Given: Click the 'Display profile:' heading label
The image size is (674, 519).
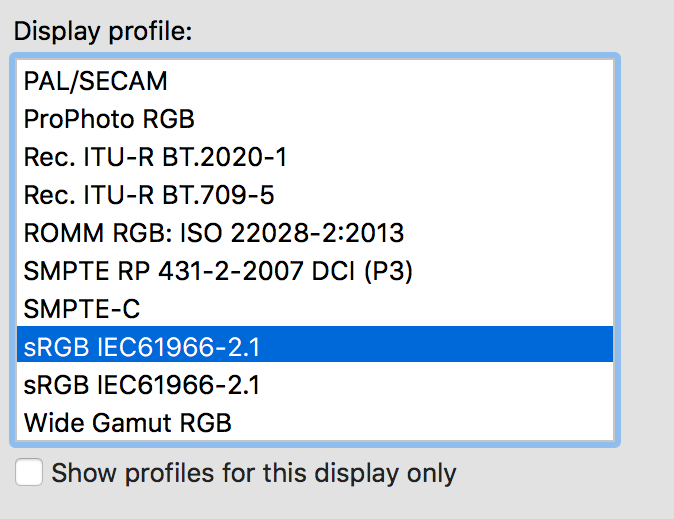Looking at the screenshot, I should [102, 30].
